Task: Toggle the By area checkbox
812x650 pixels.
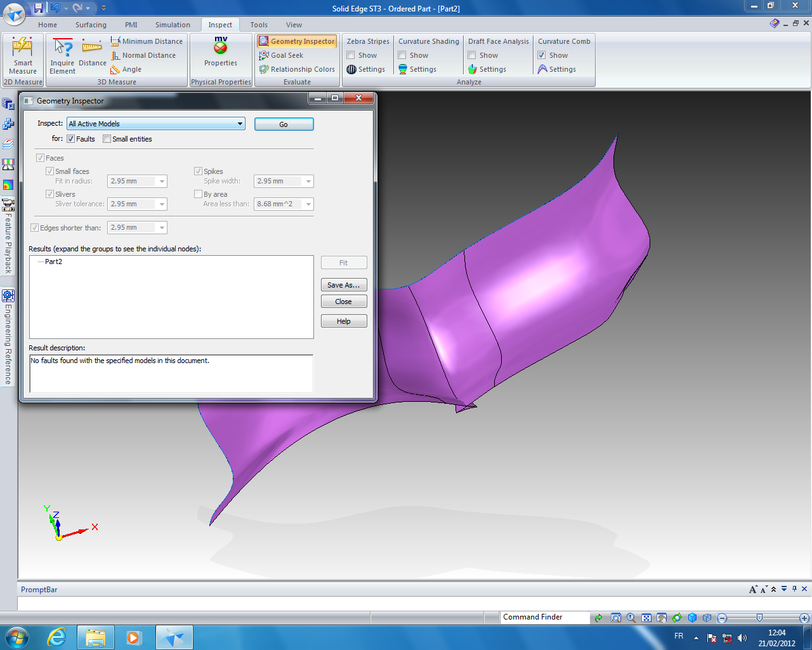Action: (198, 194)
